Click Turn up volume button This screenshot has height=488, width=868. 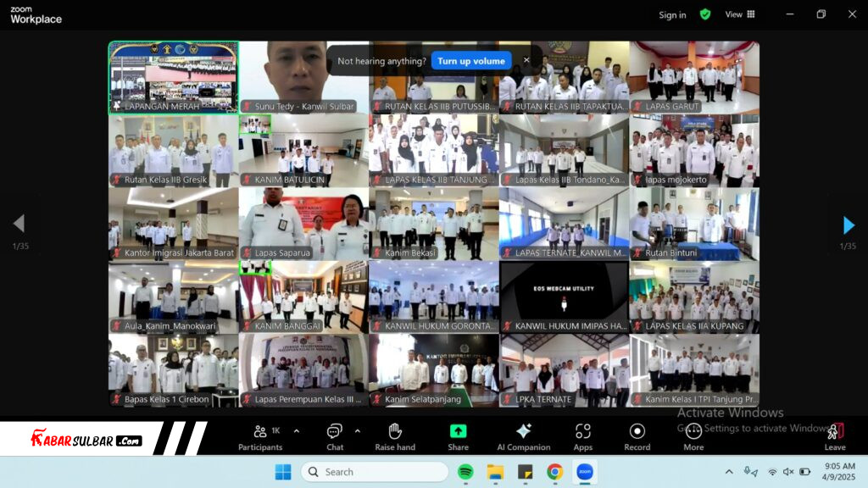(471, 61)
